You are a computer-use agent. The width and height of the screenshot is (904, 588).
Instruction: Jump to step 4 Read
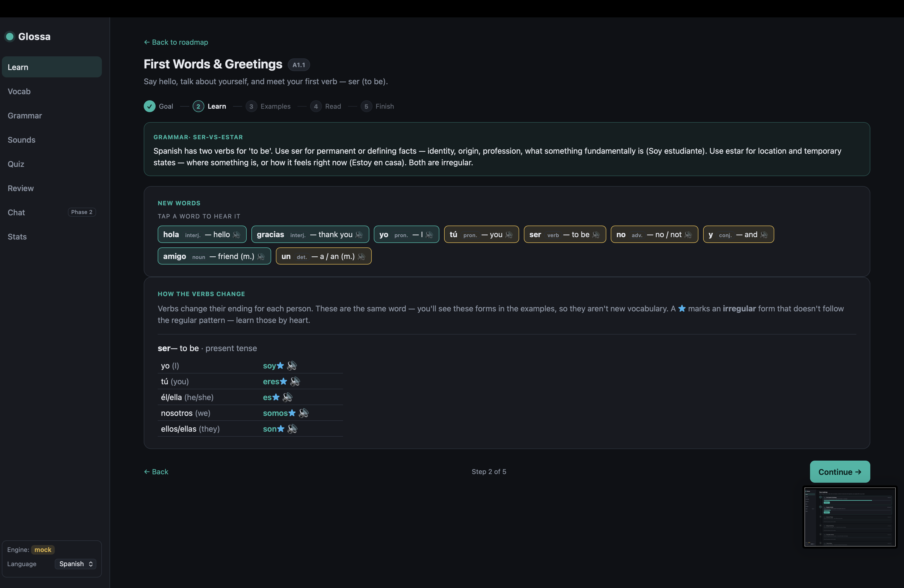coord(326,106)
